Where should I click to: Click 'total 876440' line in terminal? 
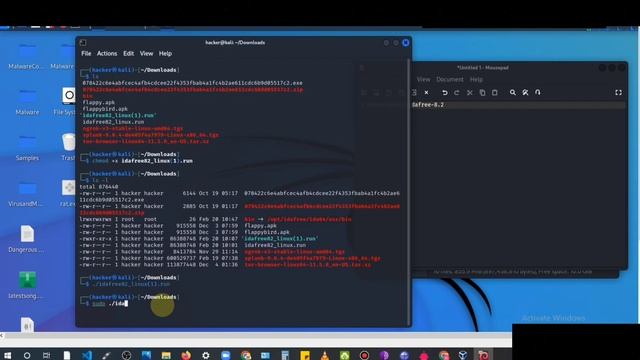click(x=99, y=187)
